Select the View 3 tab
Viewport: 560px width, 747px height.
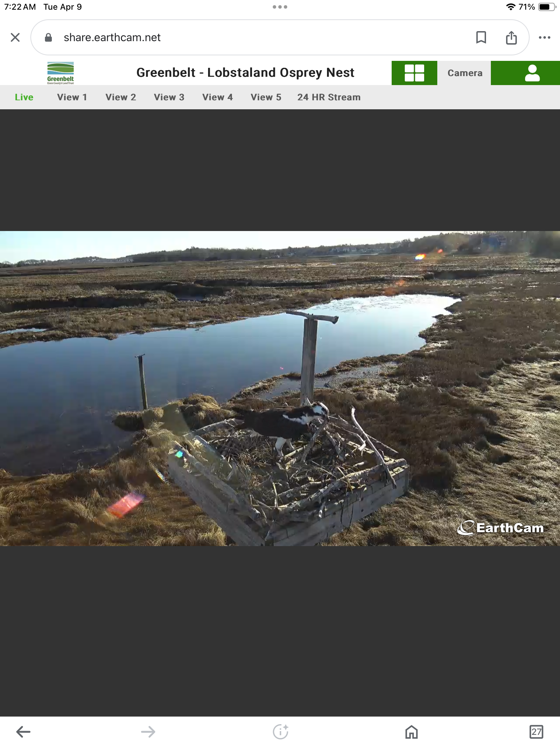pyautogui.click(x=169, y=97)
